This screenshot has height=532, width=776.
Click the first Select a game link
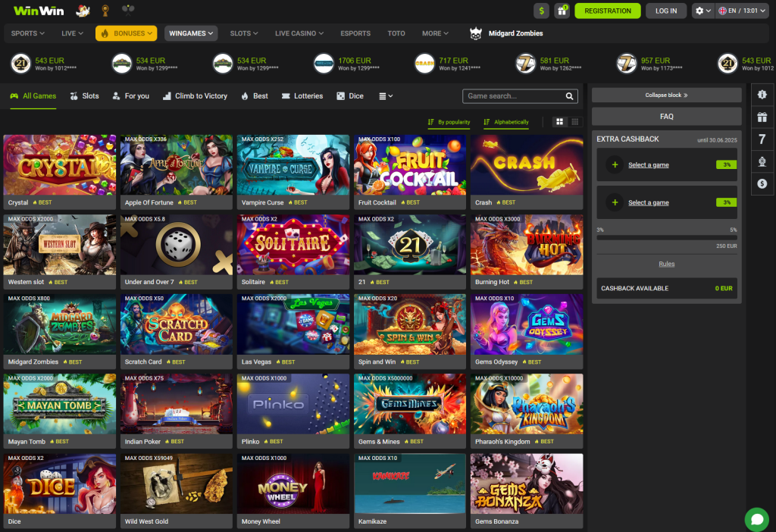click(649, 164)
